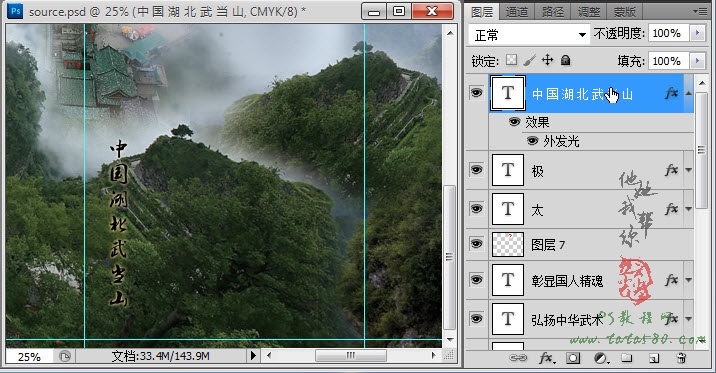Hide the 太 text layer
The width and height of the screenshot is (716, 373).
(x=476, y=209)
